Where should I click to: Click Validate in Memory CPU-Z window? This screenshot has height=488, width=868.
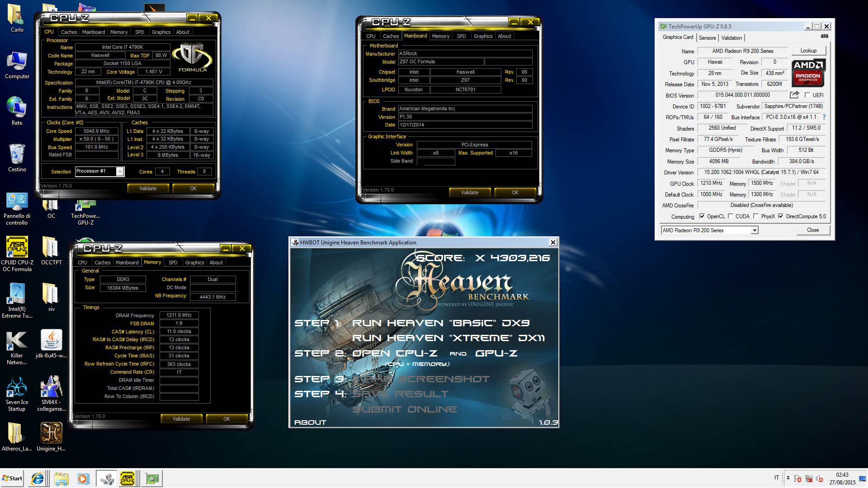[181, 419]
